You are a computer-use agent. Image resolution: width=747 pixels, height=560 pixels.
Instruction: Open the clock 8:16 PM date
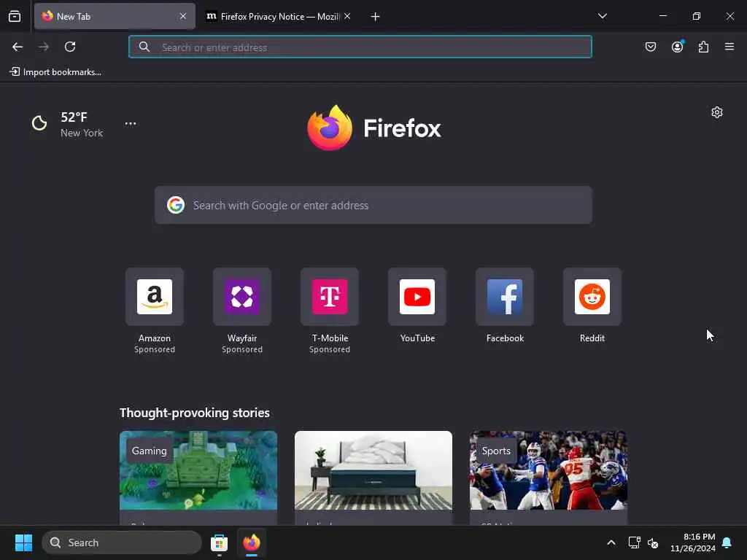693,542
